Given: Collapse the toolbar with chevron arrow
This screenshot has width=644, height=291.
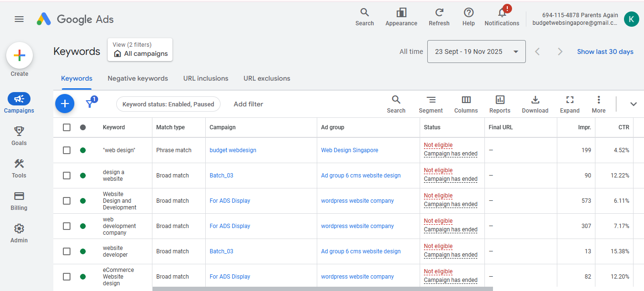Looking at the screenshot, I should [x=633, y=104].
